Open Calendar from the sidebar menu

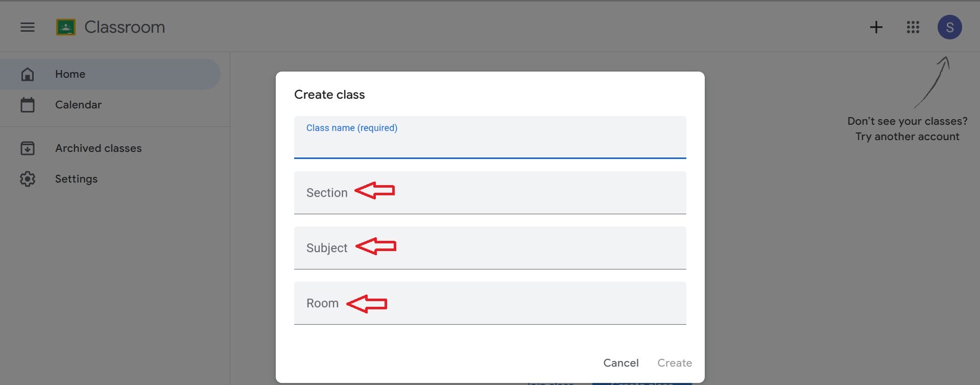(x=78, y=104)
